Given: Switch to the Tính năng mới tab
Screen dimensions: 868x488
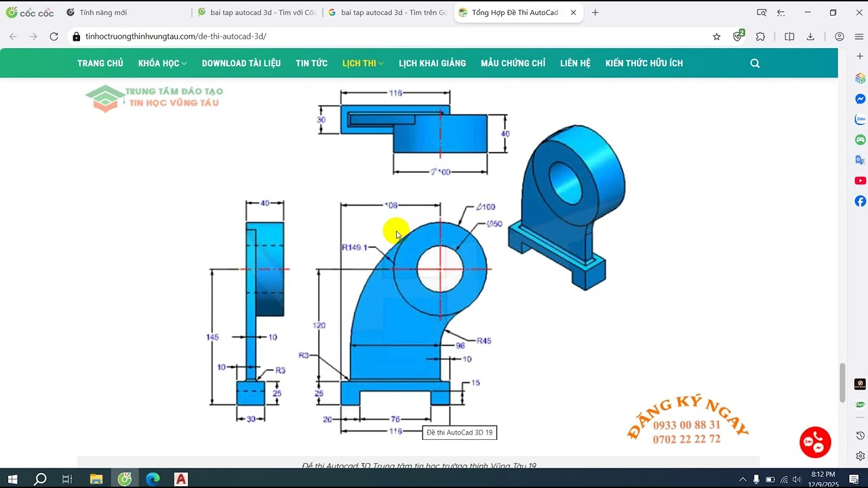Looking at the screenshot, I should click(126, 12).
